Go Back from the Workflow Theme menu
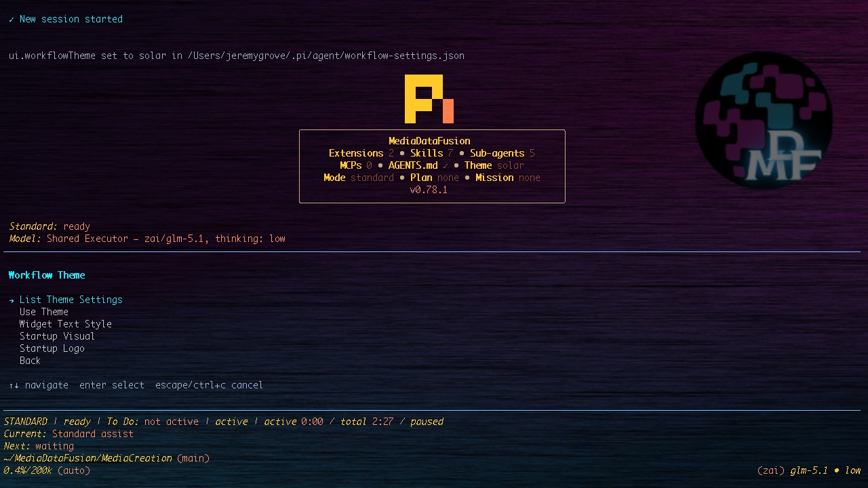The height and width of the screenshot is (488, 868). coord(31,361)
